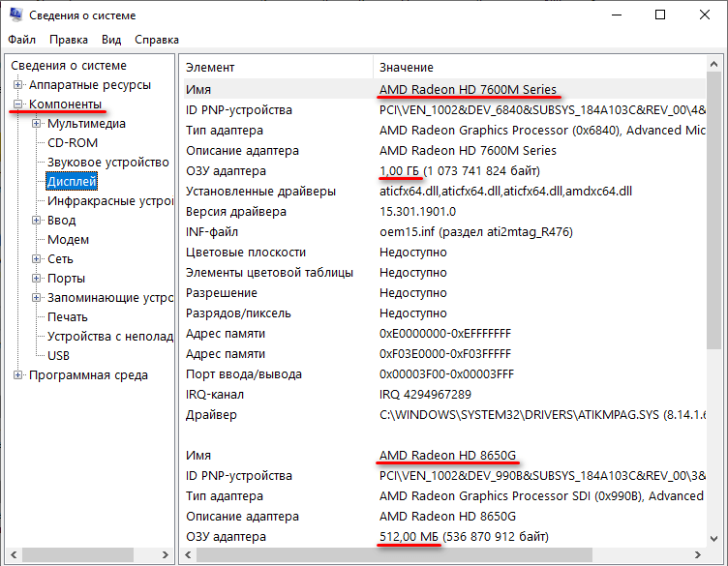
Task: Expand the Ввод tree node
Action: point(37,221)
